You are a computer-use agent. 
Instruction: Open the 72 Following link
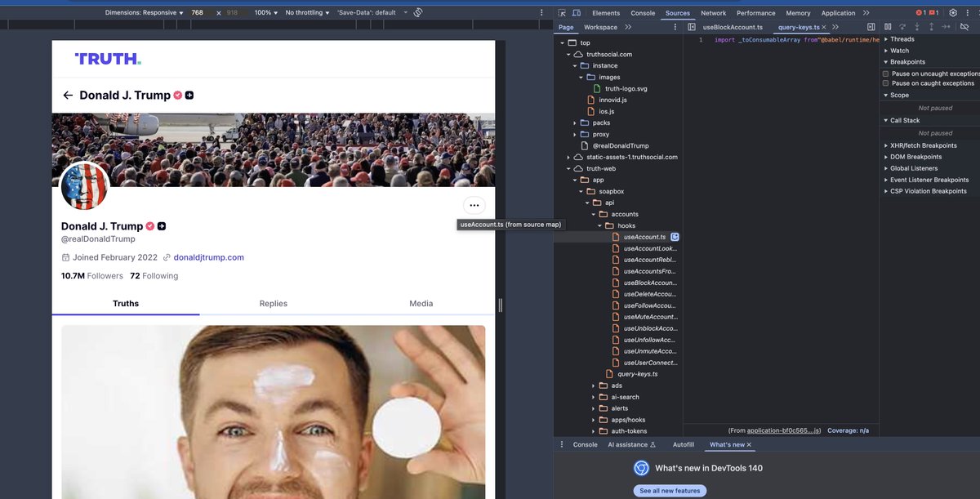click(x=154, y=276)
